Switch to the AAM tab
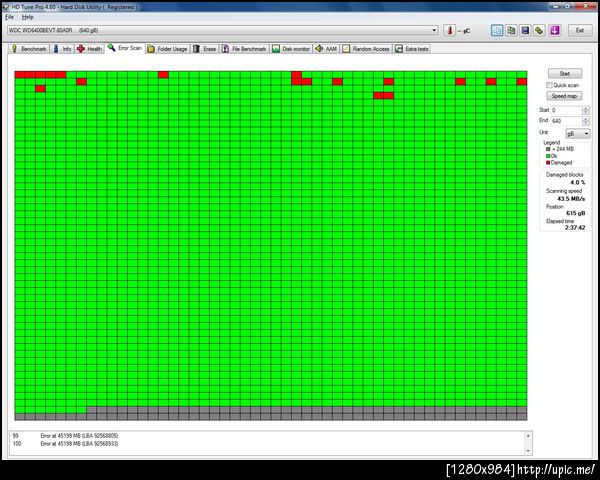Viewport: 600px width, 480px height. (326, 49)
